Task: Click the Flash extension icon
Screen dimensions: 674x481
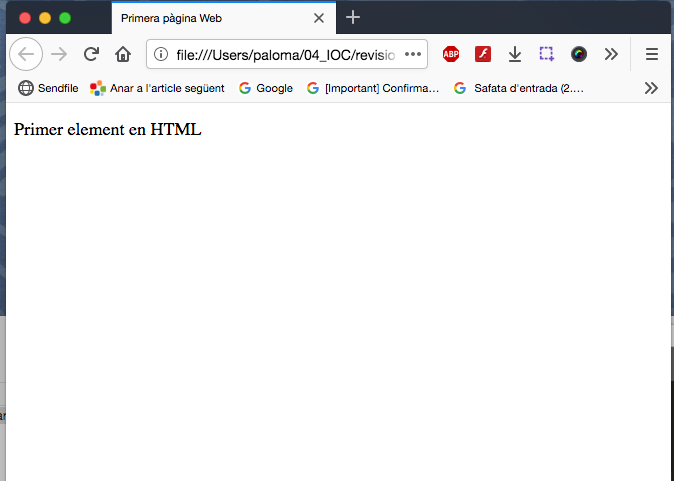Action: (x=483, y=54)
